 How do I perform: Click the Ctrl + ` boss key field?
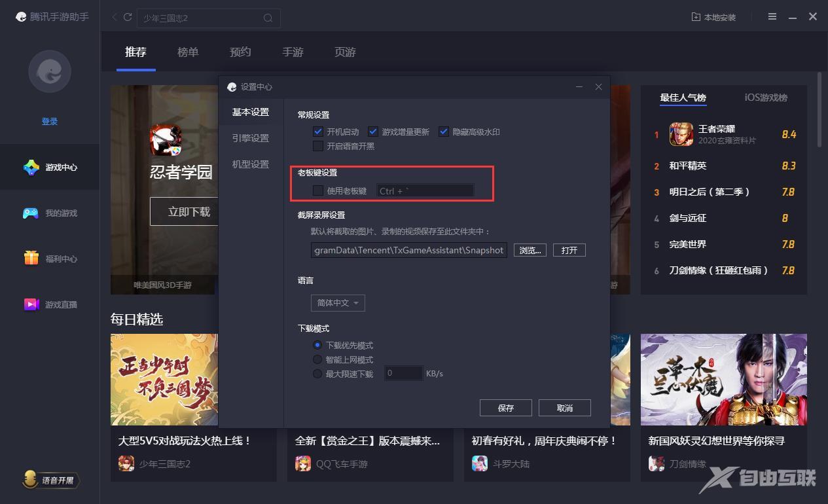pyautogui.click(x=425, y=190)
